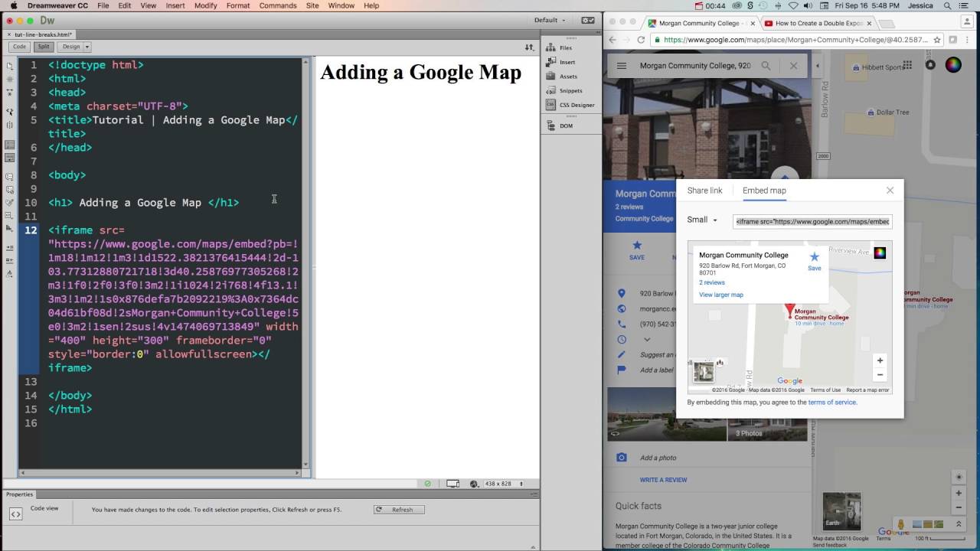
Task: Open the Commands menu
Action: pos(278,5)
